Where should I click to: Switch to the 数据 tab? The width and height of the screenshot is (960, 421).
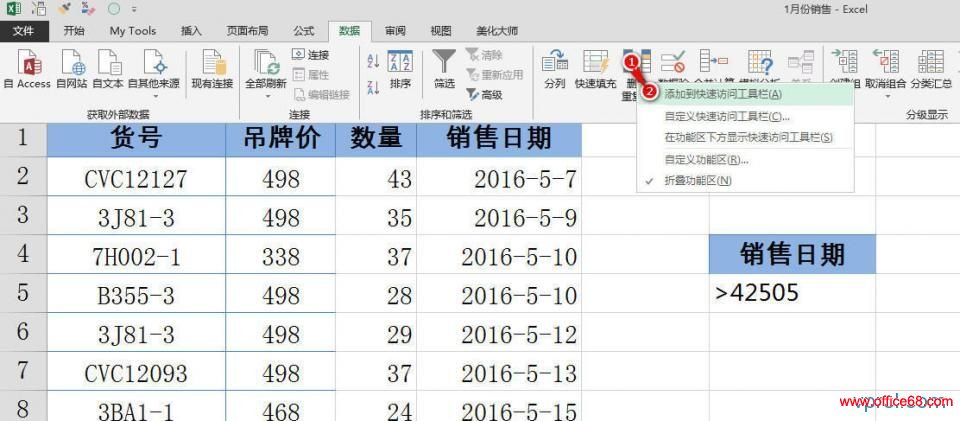pyautogui.click(x=350, y=31)
